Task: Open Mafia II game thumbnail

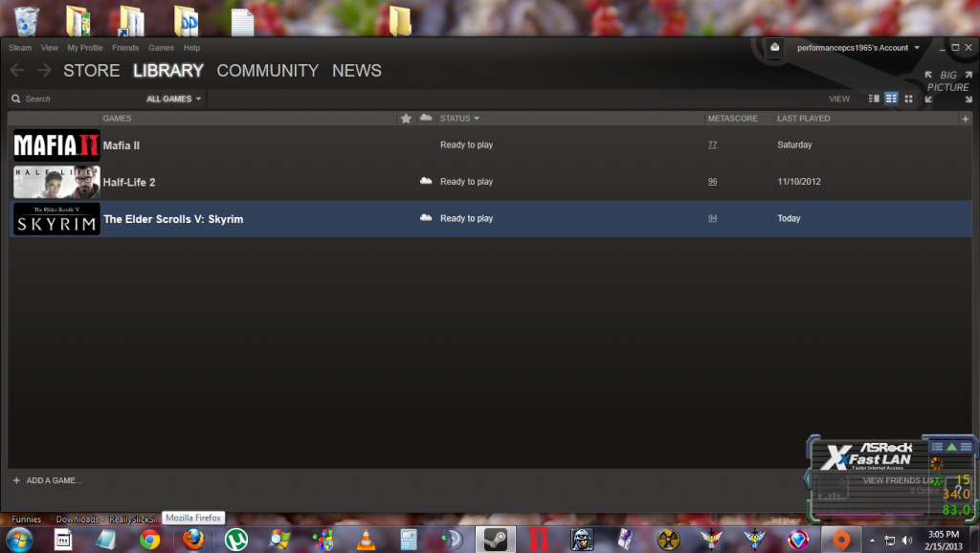Action: (56, 145)
